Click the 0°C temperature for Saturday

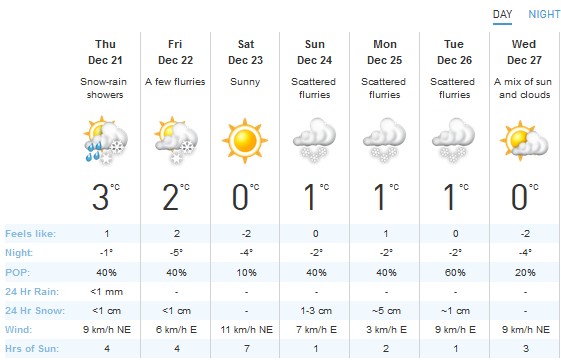(x=245, y=197)
